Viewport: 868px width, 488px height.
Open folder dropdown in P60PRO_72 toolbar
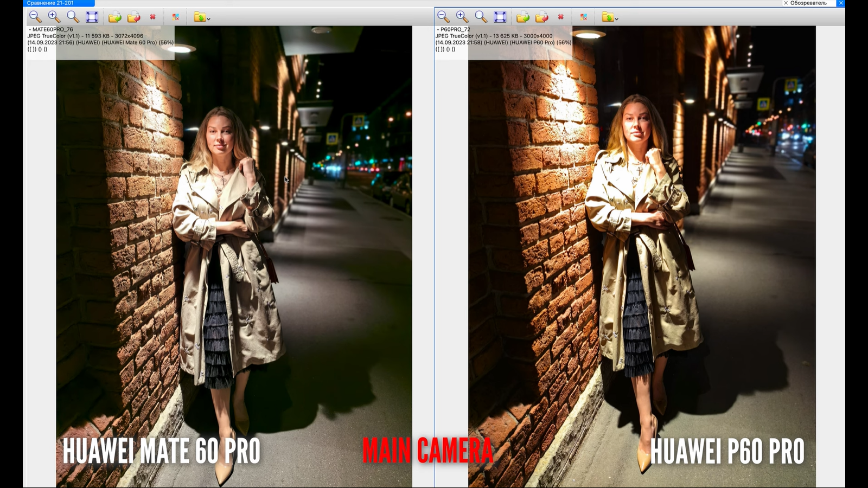(x=610, y=17)
